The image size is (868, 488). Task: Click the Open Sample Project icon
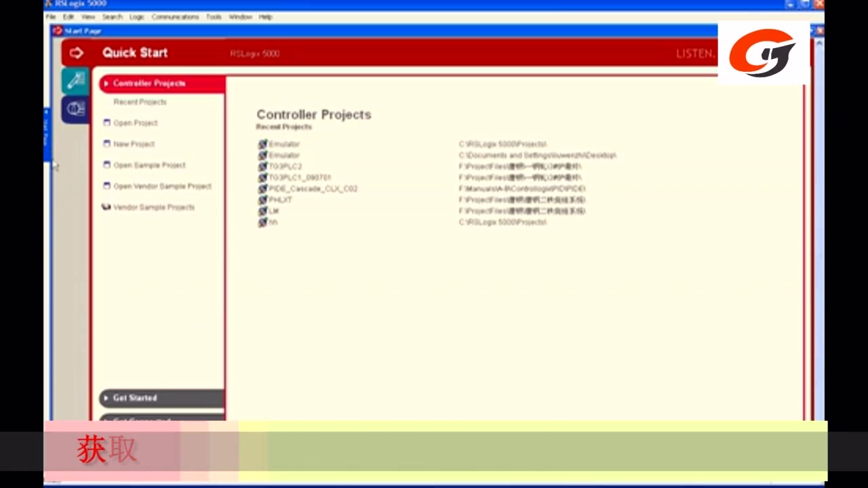tap(106, 165)
